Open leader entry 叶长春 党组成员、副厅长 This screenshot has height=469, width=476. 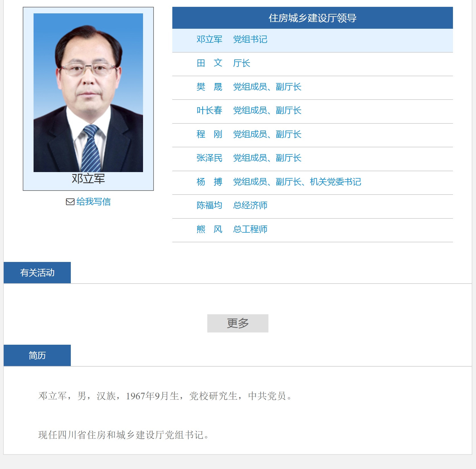coord(312,111)
